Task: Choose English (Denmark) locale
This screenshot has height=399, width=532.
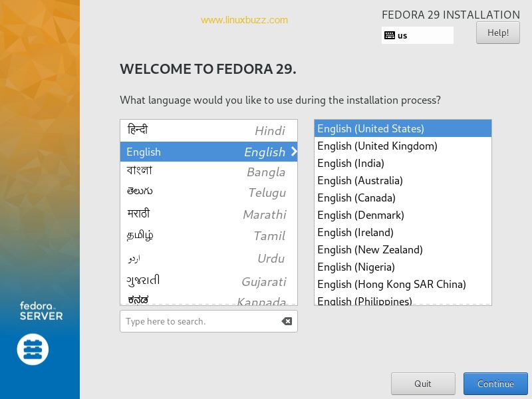Action: [x=403, y=215]
